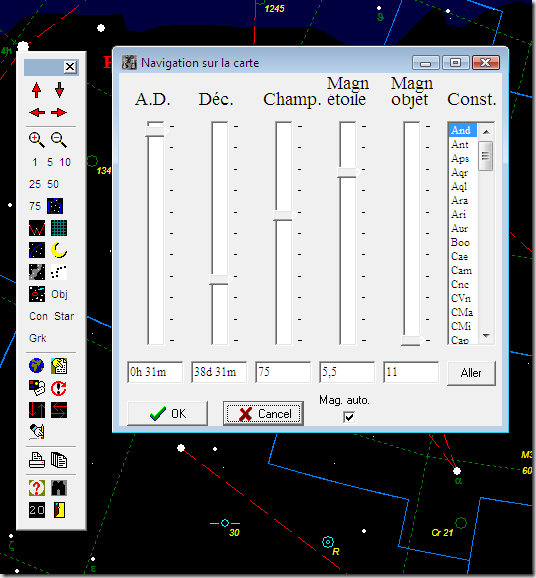Adjust the Champ. slider handle
The image size is (536, 578).
(x=284, y=215)
